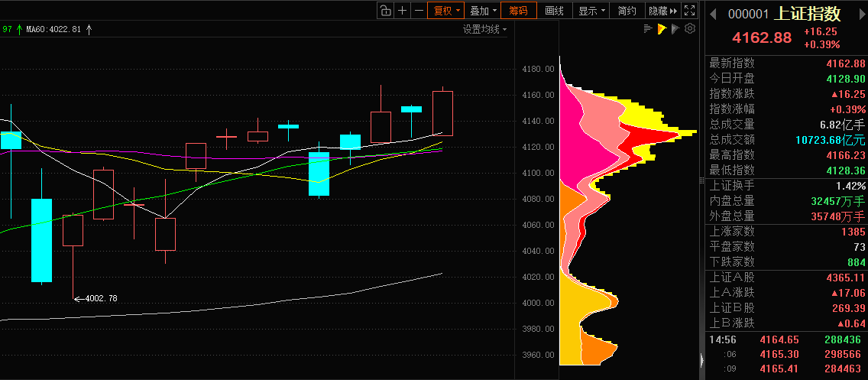Click the panel splitter handle beside 上证换手
This screenshot has height=380, width=868.
(701, 180)
